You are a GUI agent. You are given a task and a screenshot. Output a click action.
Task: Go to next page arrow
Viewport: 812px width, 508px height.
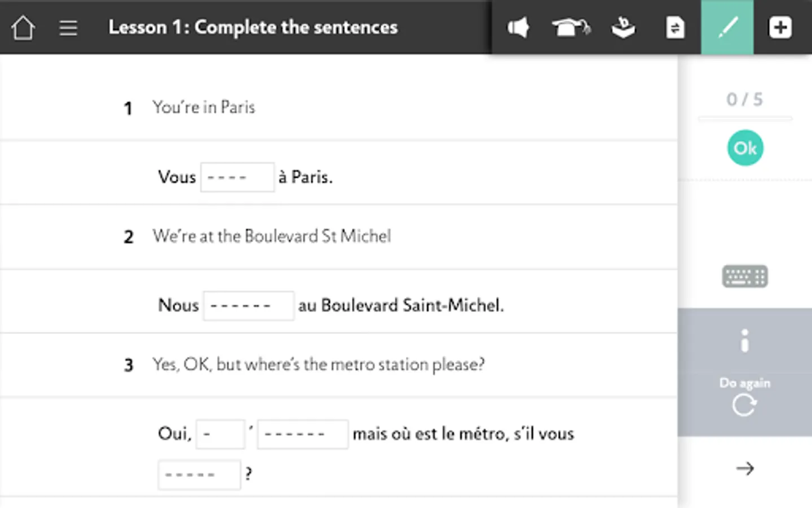[744, 468]
